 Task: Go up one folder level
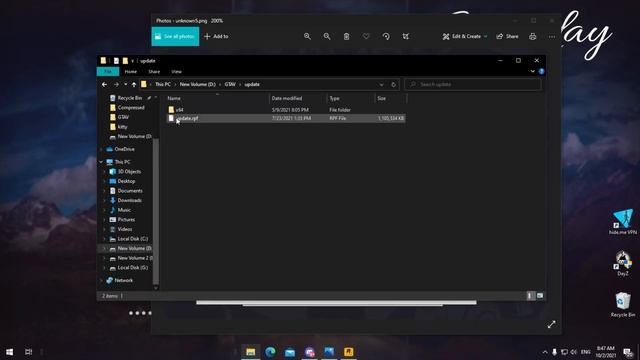pyautogui.click(x=134, y=84)
